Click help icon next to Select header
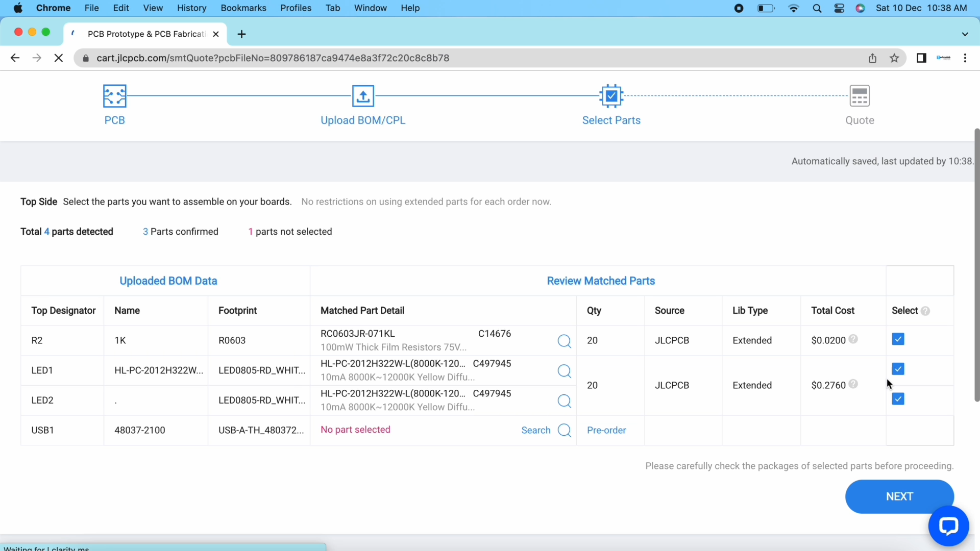Image resolution: width=980 pixels, height=551 pixels. point(925,311)
